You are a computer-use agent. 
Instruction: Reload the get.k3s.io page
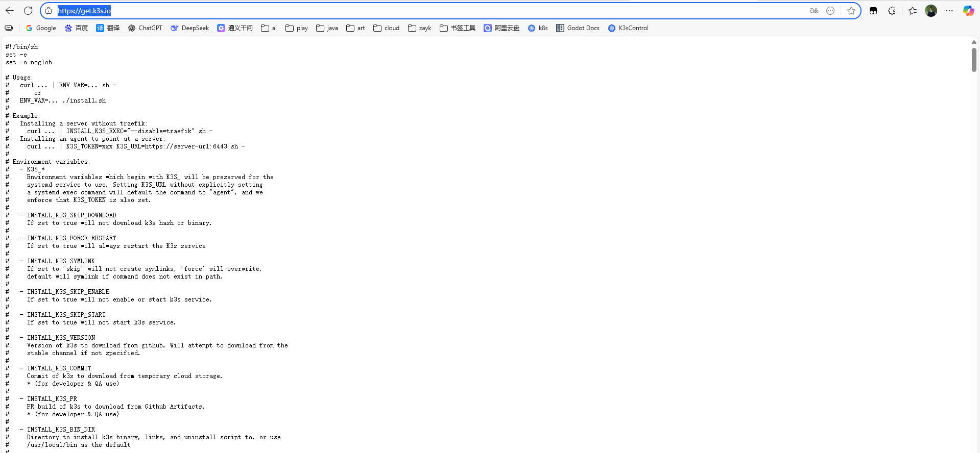click(28, 11)
